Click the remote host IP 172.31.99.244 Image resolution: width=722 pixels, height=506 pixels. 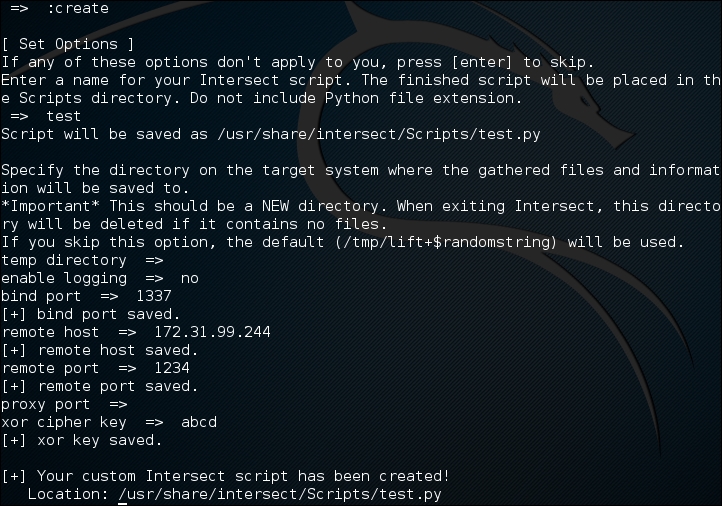pos(212,332)
